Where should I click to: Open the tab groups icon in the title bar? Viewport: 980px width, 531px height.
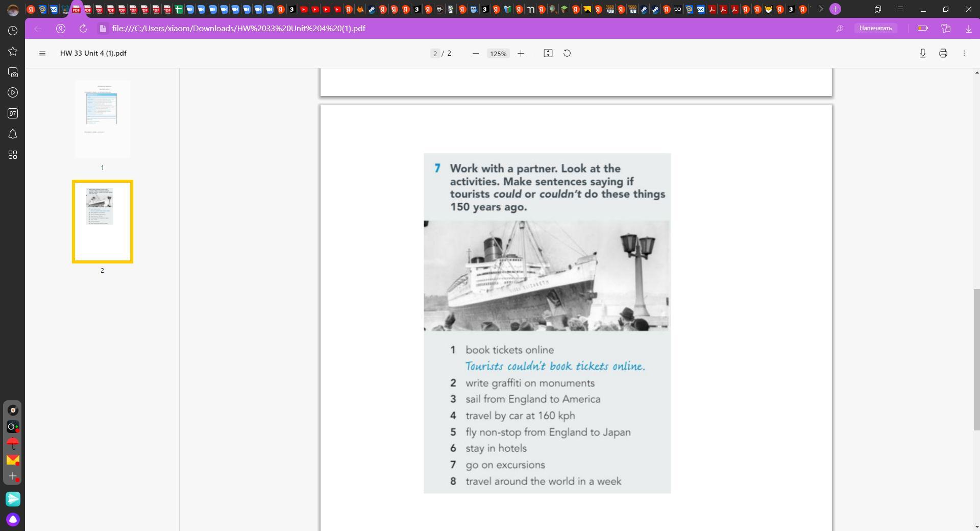tap(878, 9)
